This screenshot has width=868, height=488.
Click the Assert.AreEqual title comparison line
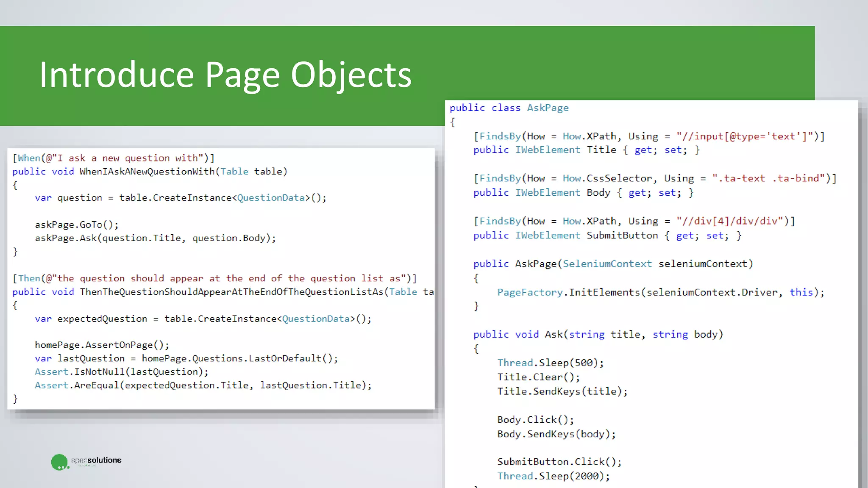coord(203,385)
